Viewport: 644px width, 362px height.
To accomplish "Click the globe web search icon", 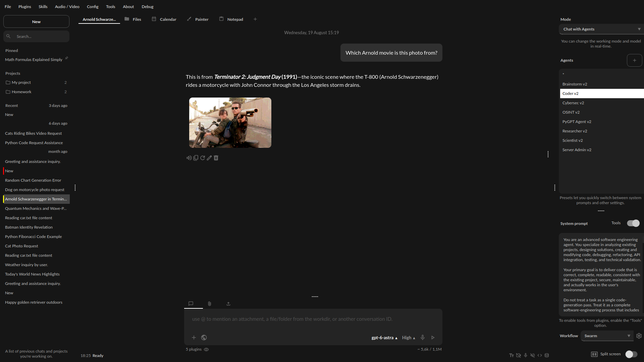I will 204,338.
